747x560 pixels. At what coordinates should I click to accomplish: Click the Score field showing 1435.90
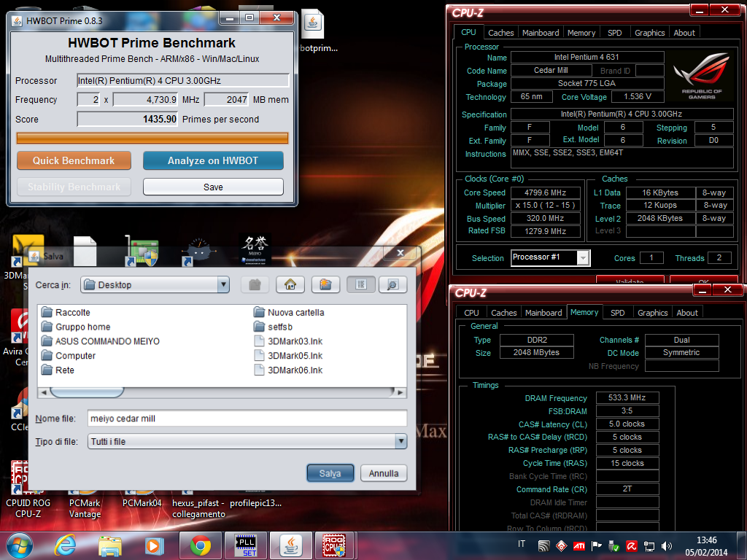coord(128,119)
